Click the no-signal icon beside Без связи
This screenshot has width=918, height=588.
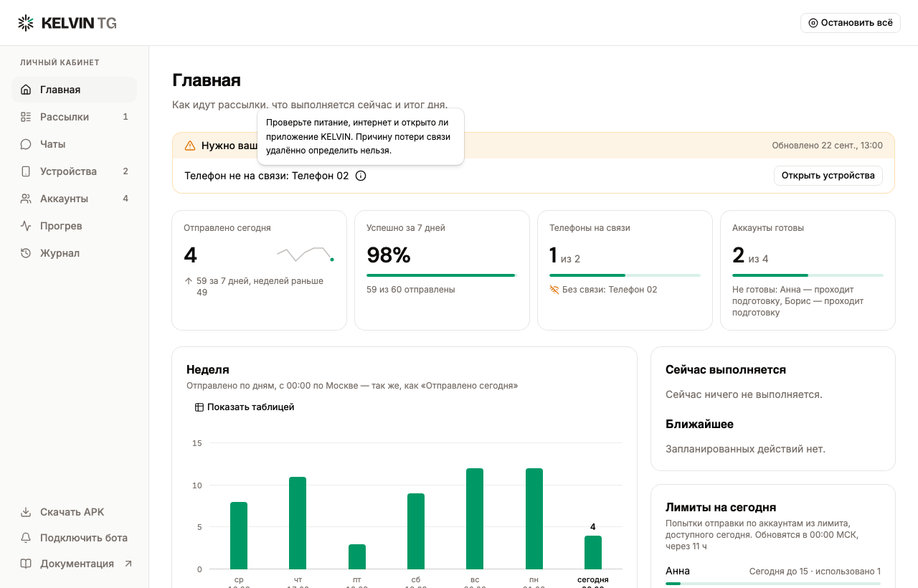554,290
